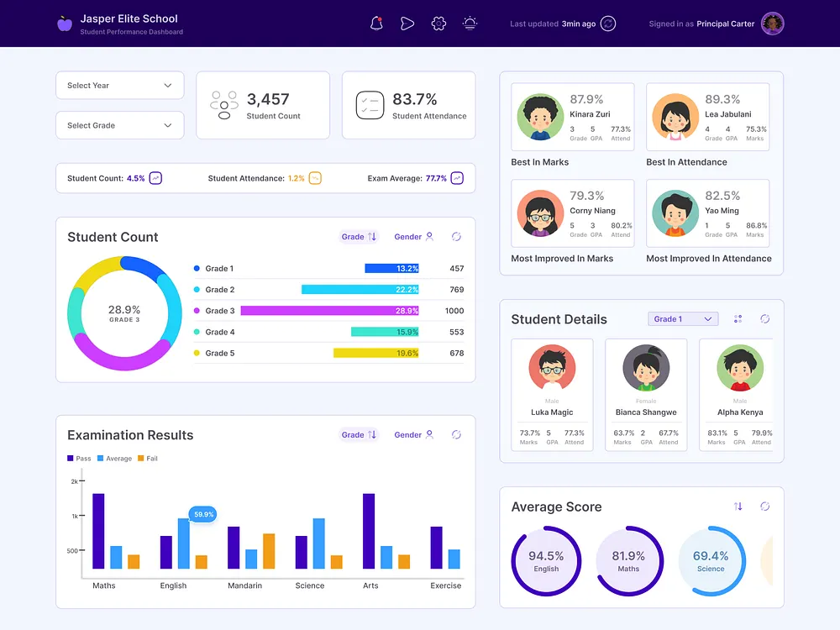Image resolution: width=840 pixels, height=630 pixels.
Task: Click the brightness theme icon
Action: coord(470,23)
